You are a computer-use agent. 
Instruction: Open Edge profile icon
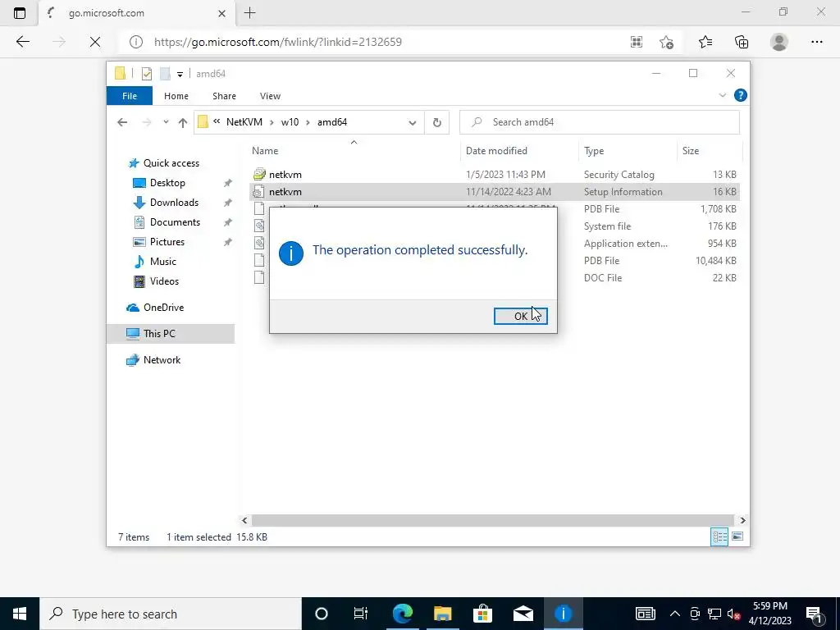779,42
